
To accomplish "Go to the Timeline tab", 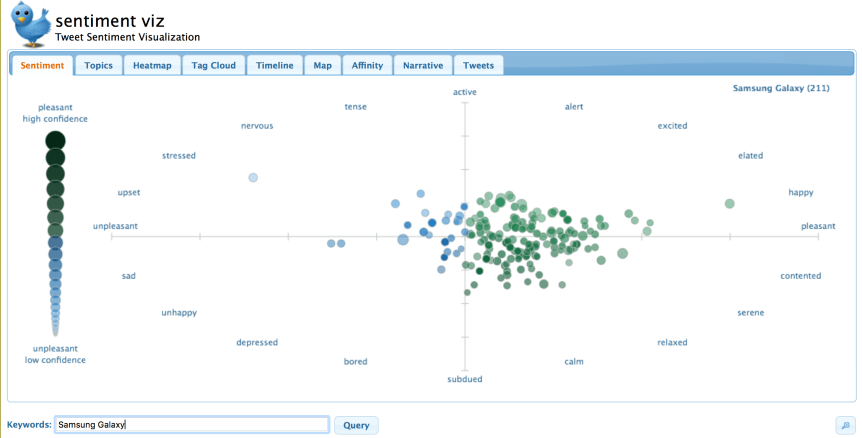I will coord(274,65).
